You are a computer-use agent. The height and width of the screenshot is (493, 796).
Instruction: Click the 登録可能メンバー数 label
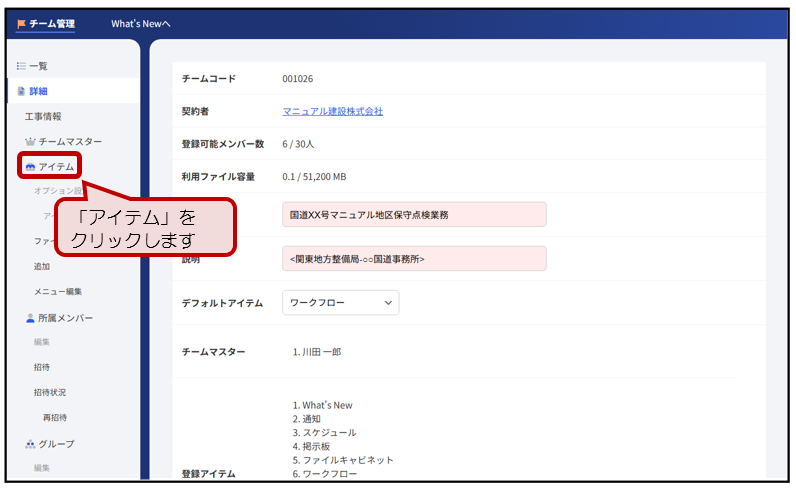click(x=223, y=144)
